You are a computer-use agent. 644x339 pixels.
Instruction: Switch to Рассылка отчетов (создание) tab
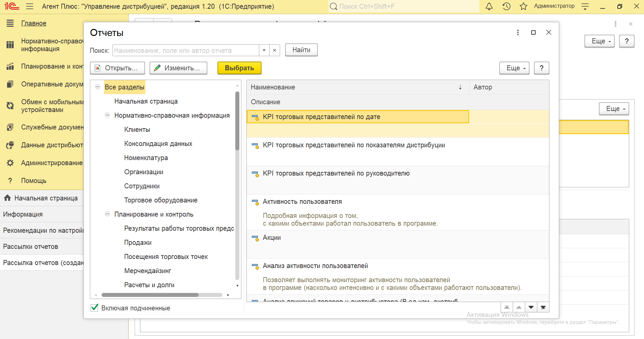pos(42,263)
